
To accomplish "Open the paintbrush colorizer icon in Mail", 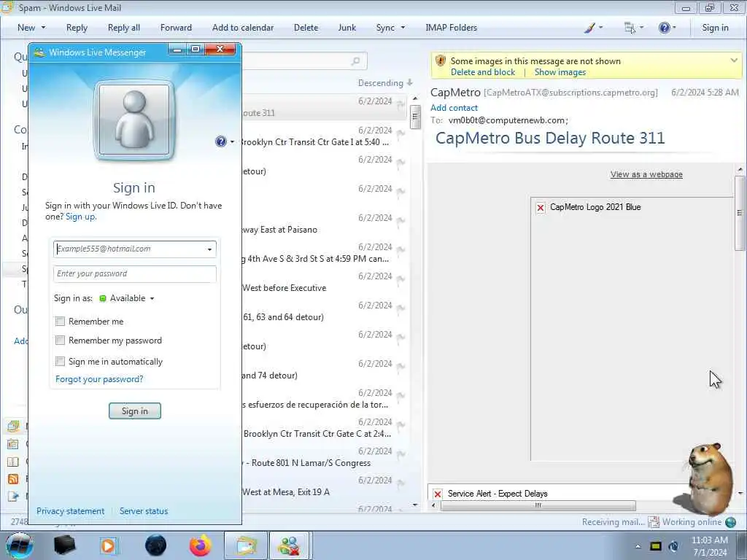I will [589, 28].
